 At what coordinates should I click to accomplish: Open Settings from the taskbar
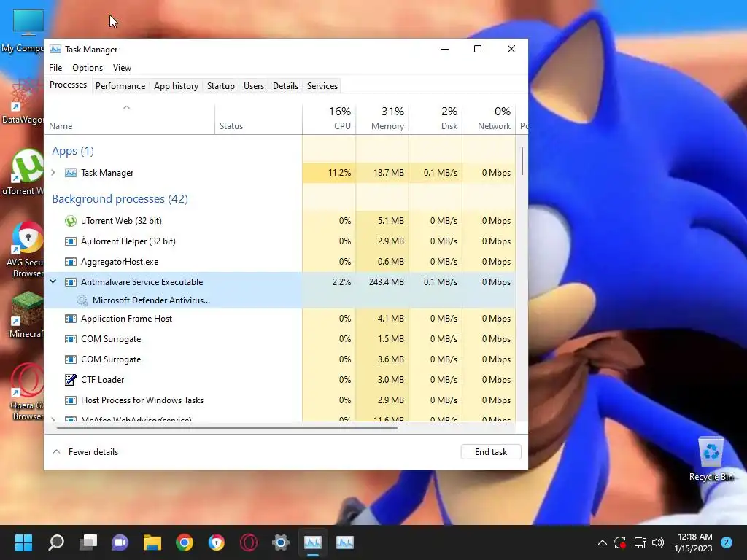tap(281, 542)
